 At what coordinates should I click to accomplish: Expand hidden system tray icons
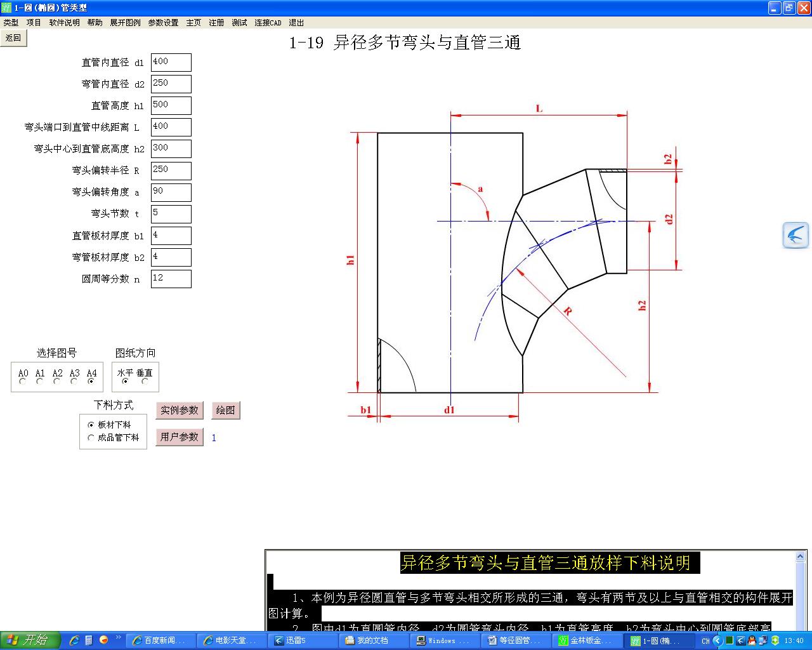click(717, 640)
